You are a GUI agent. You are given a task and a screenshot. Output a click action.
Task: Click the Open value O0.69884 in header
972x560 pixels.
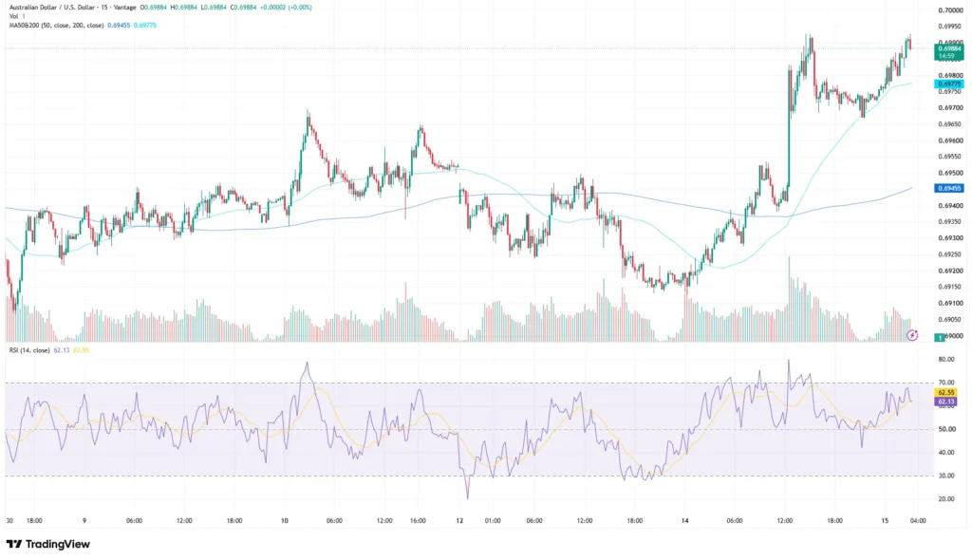click(153, 8)
